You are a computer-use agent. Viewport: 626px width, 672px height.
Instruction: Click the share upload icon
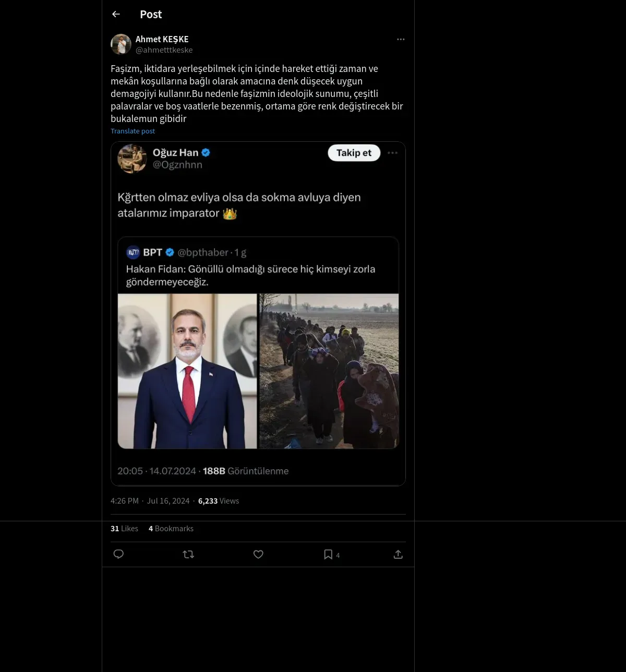(x=398, y=554)
